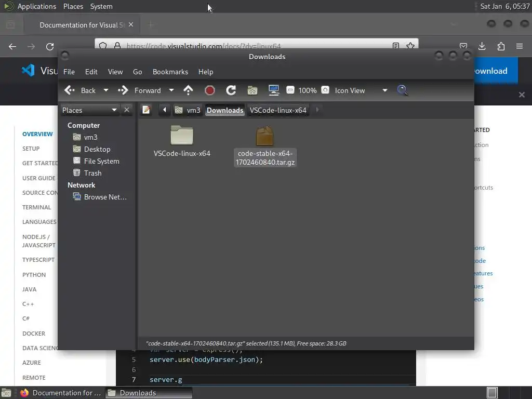Image resolution: width=532 pixels, height=399 pixels.
Task: Go back using the file manager Back arrow
Action: pos(69,90)
